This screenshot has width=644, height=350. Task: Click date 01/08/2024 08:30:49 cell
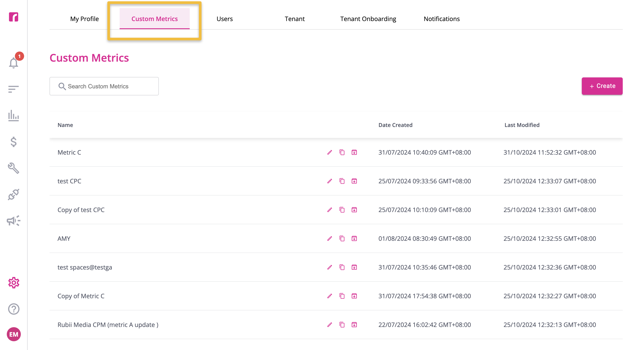(425, 239)
